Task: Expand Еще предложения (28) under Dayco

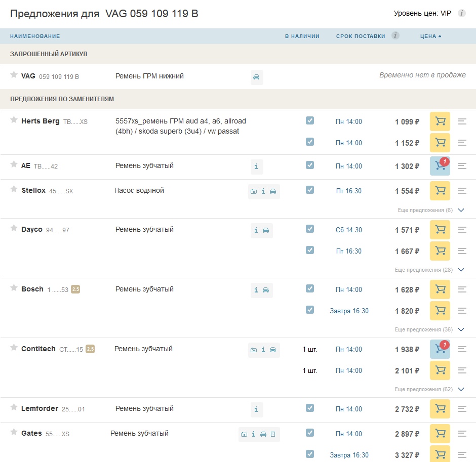Action: [x=429, y=270]
